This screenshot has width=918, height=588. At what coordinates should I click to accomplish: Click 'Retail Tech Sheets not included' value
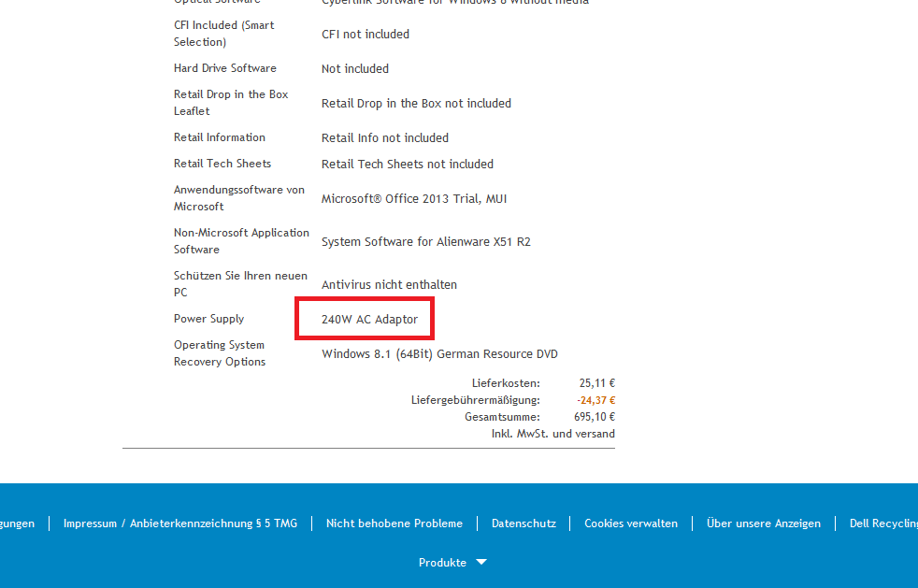pyautogui.click(x=407, y=164)
